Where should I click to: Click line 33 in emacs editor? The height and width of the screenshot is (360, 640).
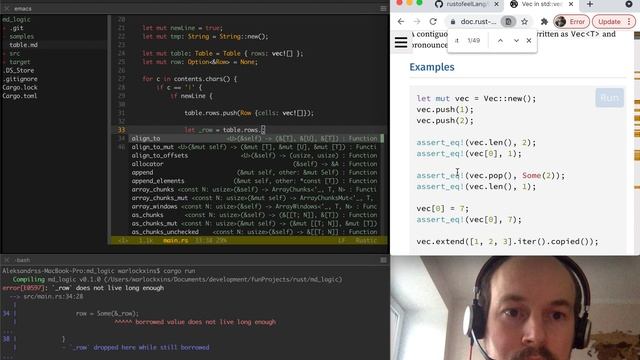point(249,130)
